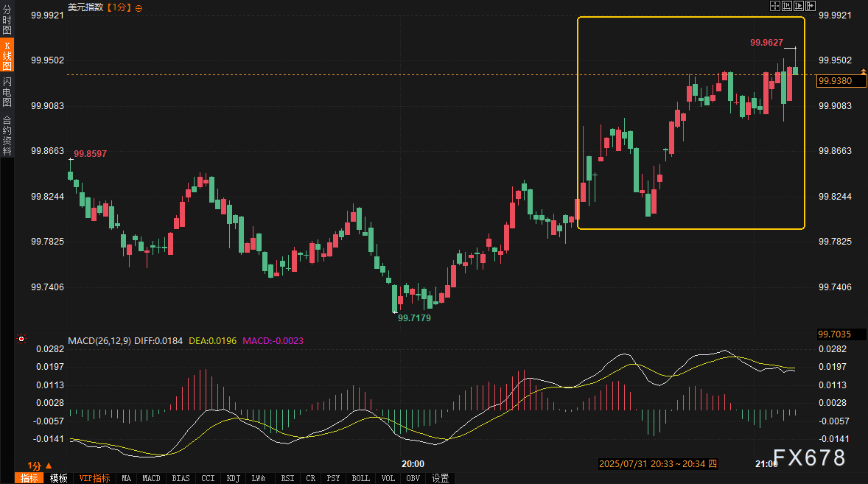Click the exit arrow icon at top right
Image resolution: width=868 pixels, height=484 pixels.
[x=811, y=6]
